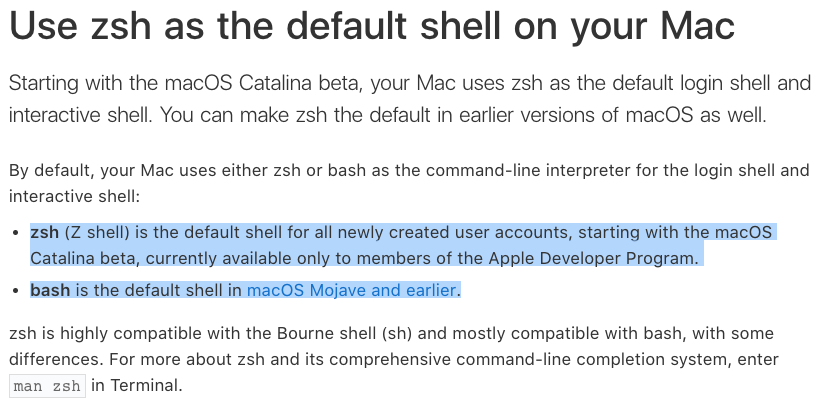Screen dimensions: 818x411
Task: Click the bullet dot before "bash is the default"
Action: pos(17,292)
